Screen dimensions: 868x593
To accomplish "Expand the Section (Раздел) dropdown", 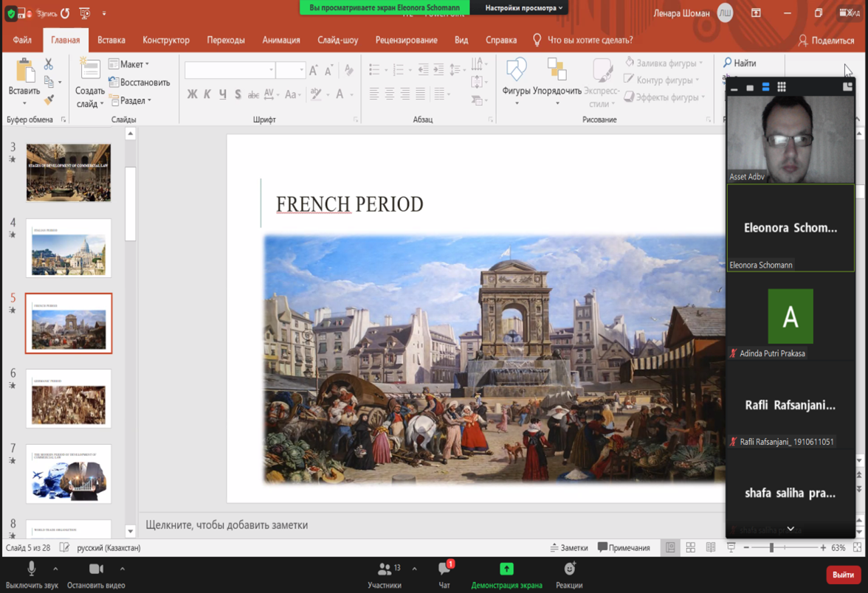I will [x=131, y=100].
